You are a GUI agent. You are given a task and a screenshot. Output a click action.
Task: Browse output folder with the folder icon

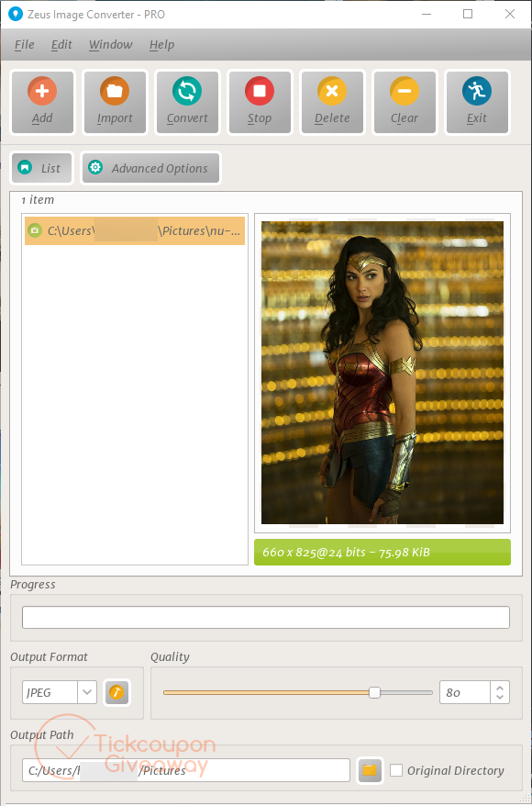pos(370,770)
